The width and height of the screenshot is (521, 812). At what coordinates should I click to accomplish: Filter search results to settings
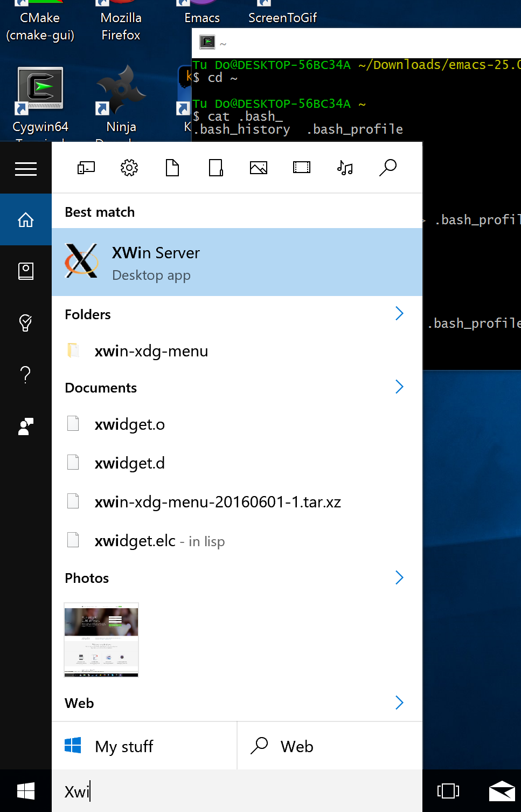[129, 168]
